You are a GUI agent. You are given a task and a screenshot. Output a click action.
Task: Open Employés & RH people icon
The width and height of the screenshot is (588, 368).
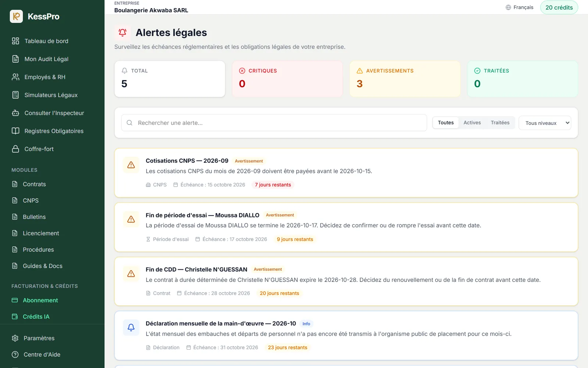click(15, 77)
